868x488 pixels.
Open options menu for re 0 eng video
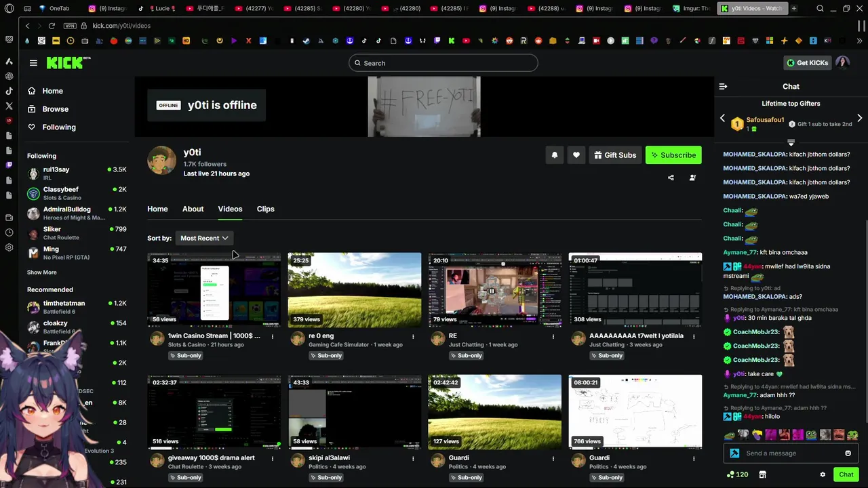click(x=413, y=336)
